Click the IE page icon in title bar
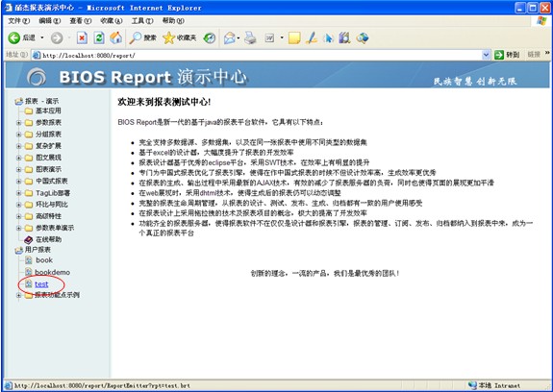The width and height of the screenshot is (553, 392). coord(9,8)
